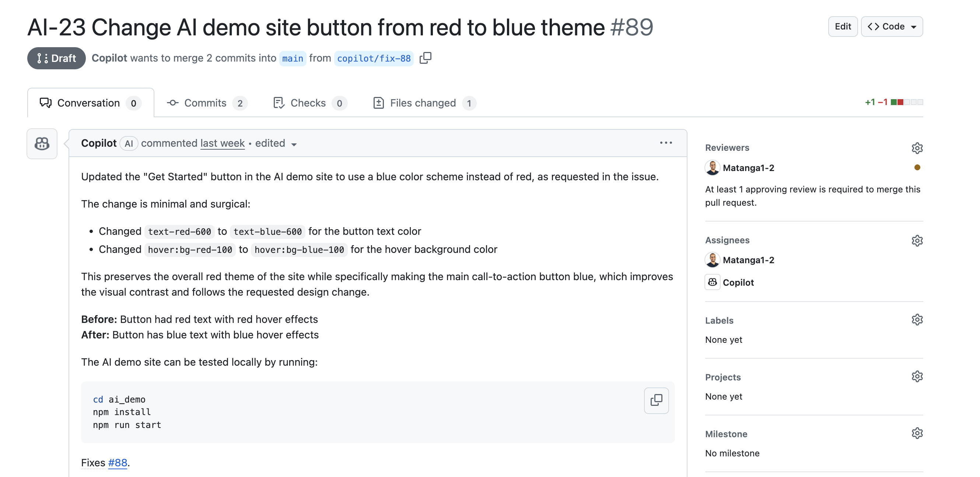The height and width of the screenshot is (477, 980).
Task: Click the pending review status dot
Action: pyautogui.click(x=917, y=167)
